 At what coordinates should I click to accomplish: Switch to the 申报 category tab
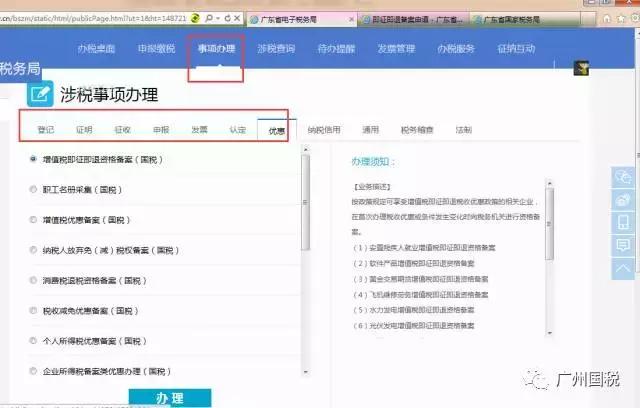(161, 130)
